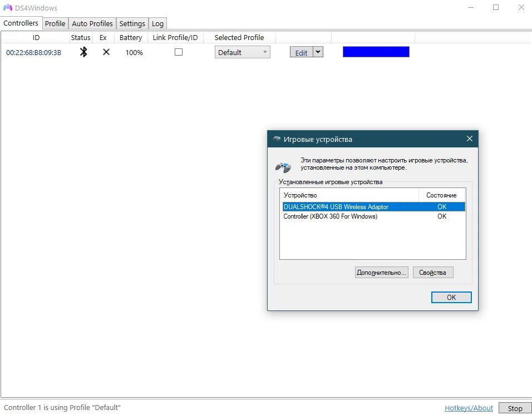
Task: Click the blue lightbar color swatch
Action: tap(376, 52)
